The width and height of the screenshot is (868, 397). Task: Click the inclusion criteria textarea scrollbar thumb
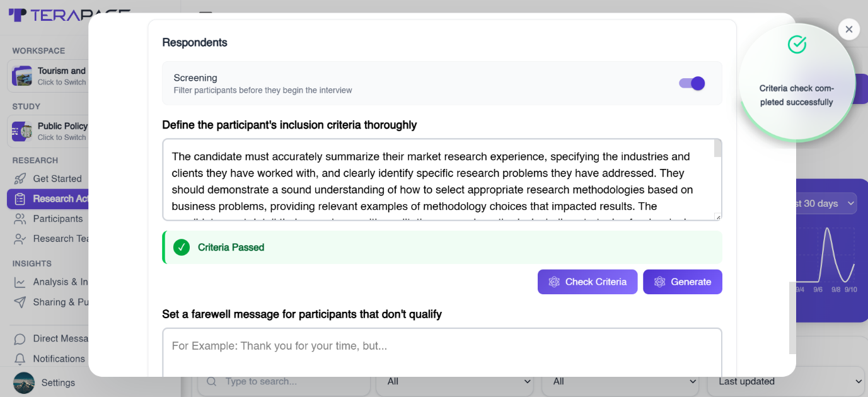718,148
